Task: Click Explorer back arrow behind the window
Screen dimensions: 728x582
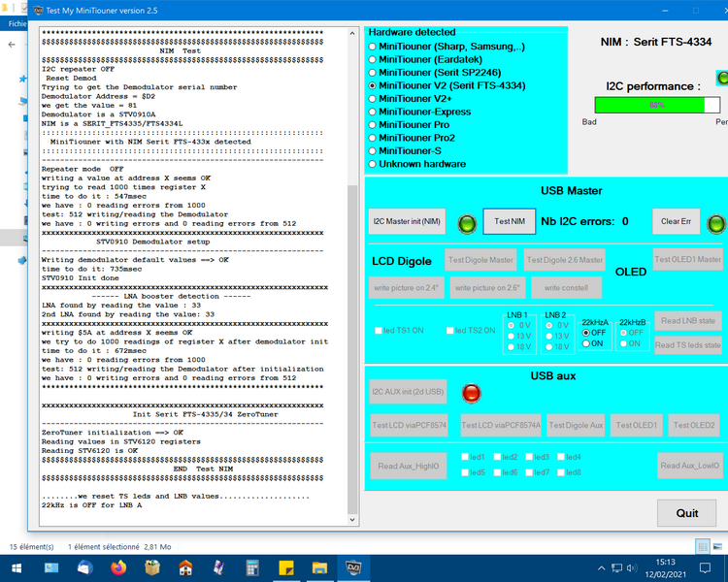Action: (x=12, y=45)
